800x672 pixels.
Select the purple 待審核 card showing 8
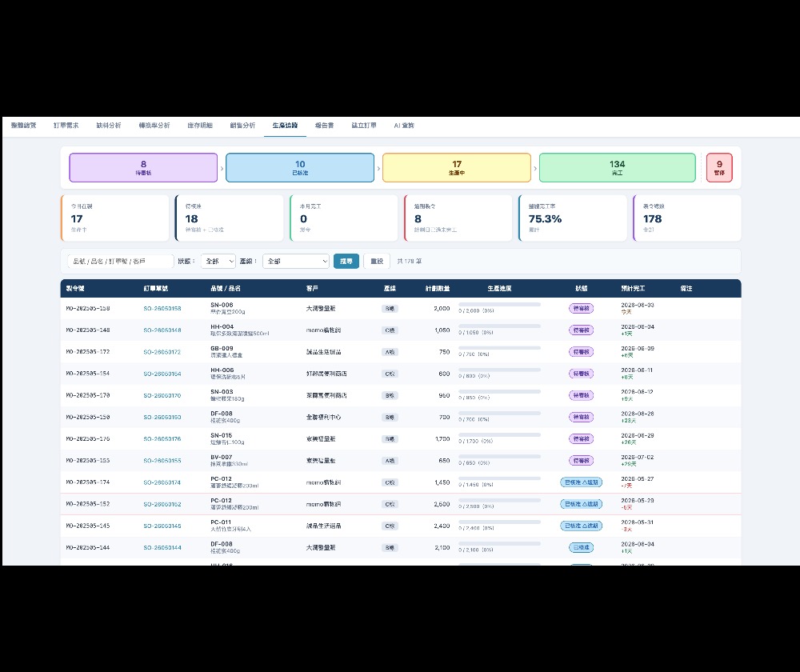pyautogui.click(x=143, y=167)
